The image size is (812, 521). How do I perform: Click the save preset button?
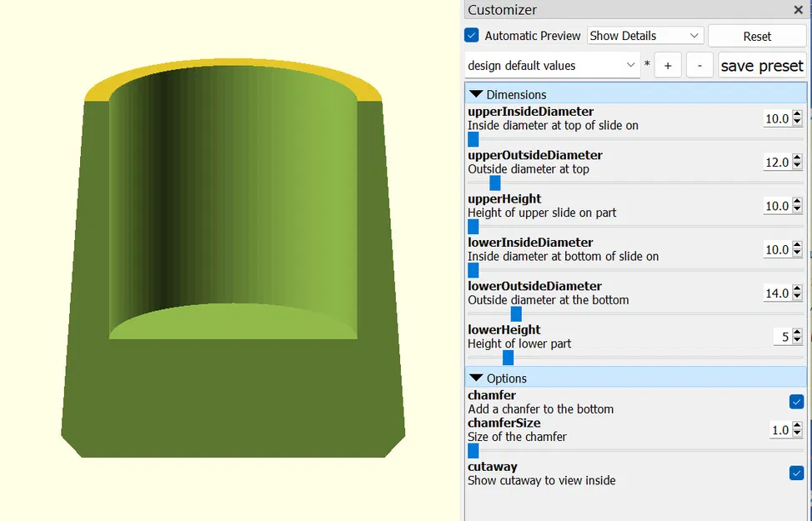point(761,64)
